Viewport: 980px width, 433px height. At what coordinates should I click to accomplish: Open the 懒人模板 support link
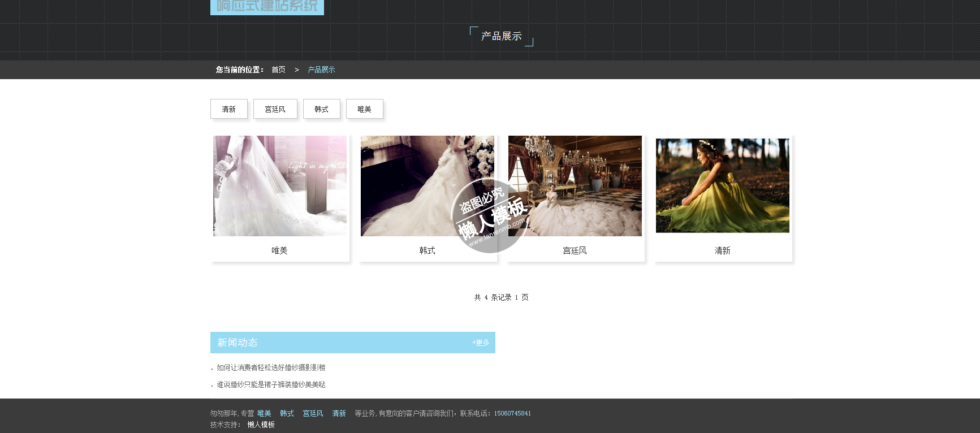[x=261, y=425]
